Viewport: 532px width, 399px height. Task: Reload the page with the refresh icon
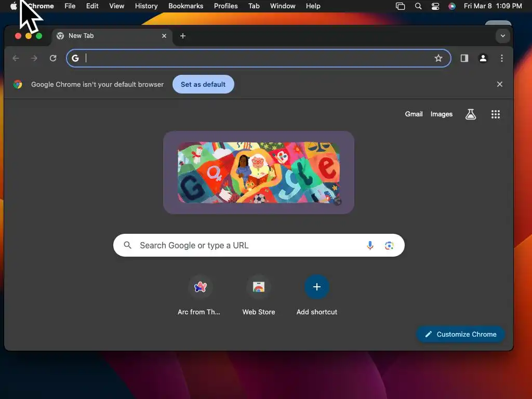(53, 58)
